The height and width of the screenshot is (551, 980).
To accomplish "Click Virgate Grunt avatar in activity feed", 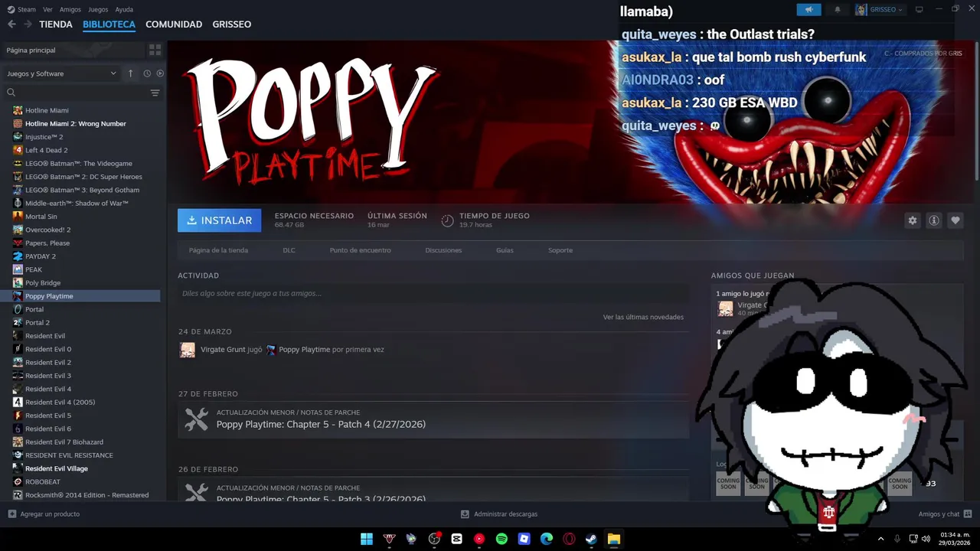I will pyautogui.click(x=188, y=350).
